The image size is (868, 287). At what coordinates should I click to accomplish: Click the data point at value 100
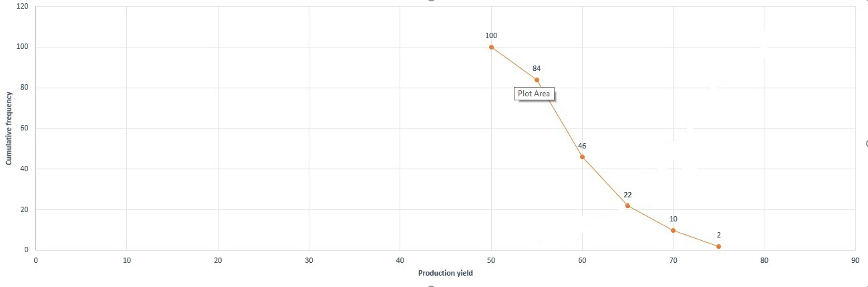491,47
